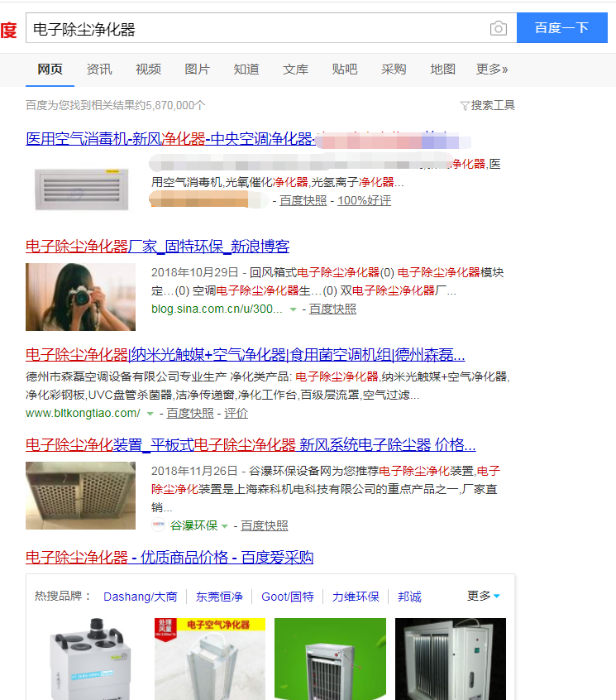This screenshot has height=700, width=616.
Task: Select brand Dashang/大商
Action: 140,597
